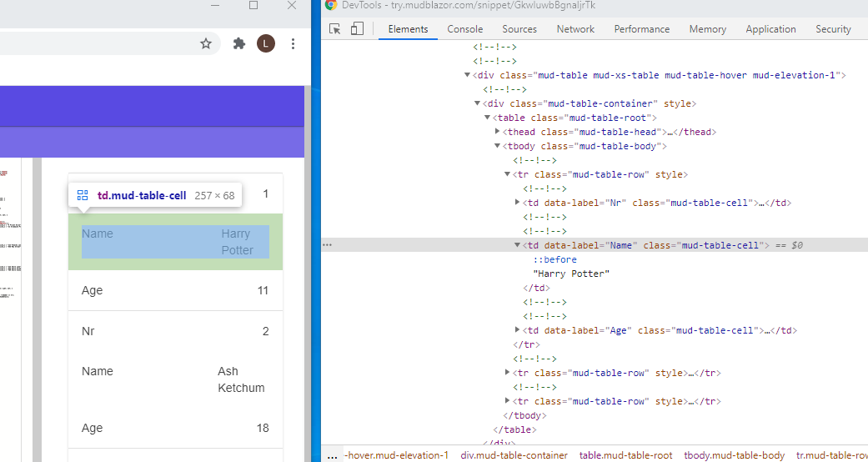The image size is (868, 462).
Task: Open the Chrome extensions puzzle icon
Action: click(x=239, y=43)
